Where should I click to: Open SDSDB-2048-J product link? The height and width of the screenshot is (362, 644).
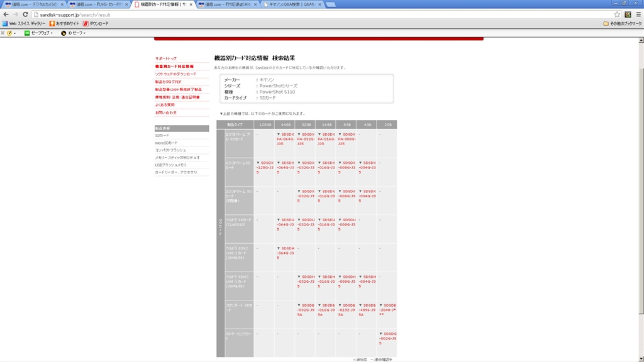pos(387,310)
